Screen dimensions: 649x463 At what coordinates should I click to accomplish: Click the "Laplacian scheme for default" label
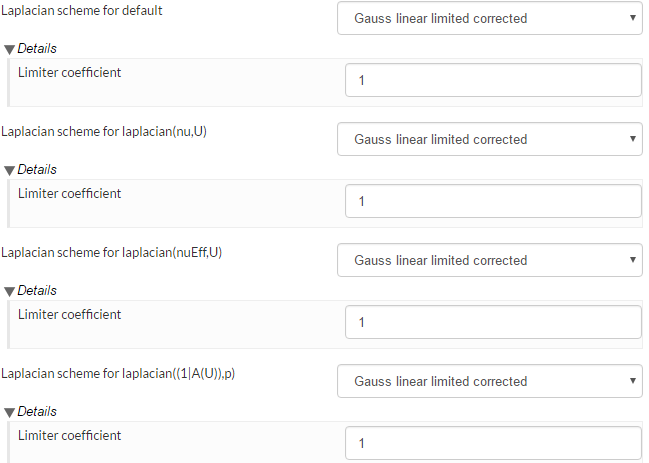coord(82,10)
